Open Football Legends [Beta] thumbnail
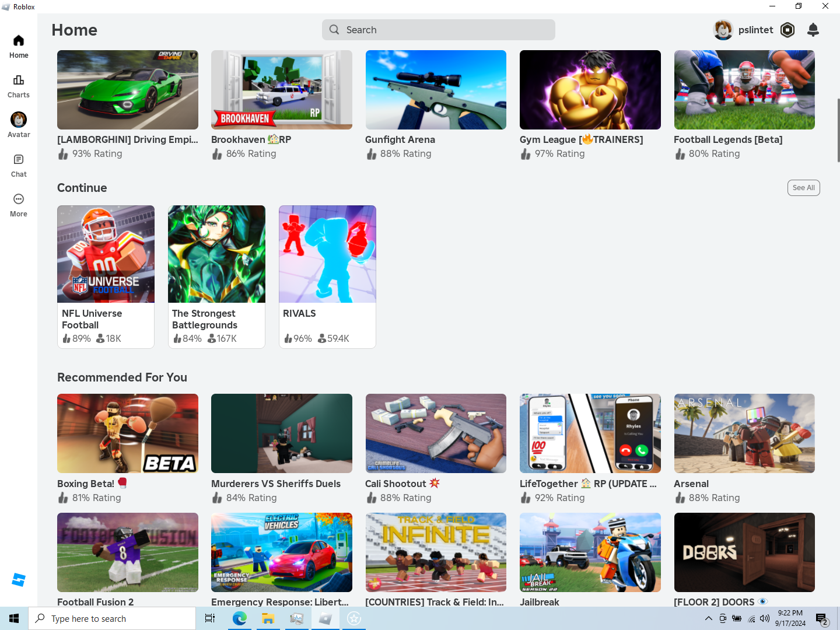 744,90
